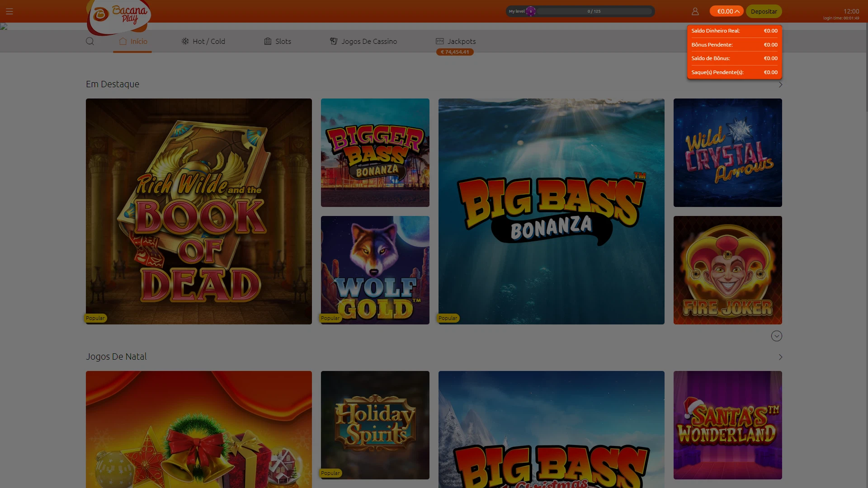
Task: Click the Slots machine icon
Action: click(x=268, y=41)
